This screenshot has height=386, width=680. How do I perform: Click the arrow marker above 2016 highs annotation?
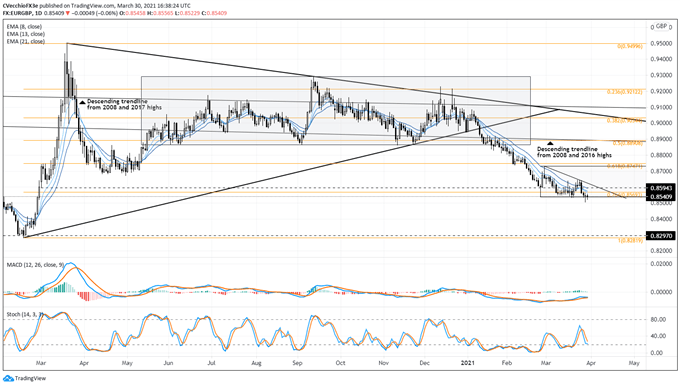coord(550,143)
